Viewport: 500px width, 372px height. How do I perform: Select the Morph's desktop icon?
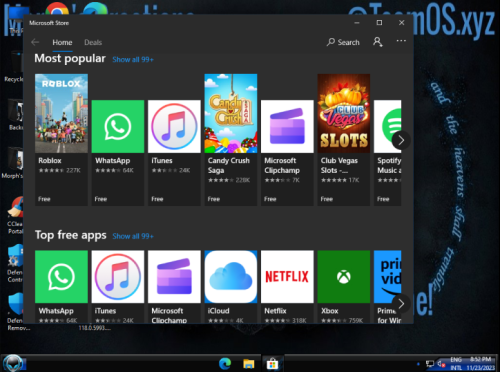(13, 163)
